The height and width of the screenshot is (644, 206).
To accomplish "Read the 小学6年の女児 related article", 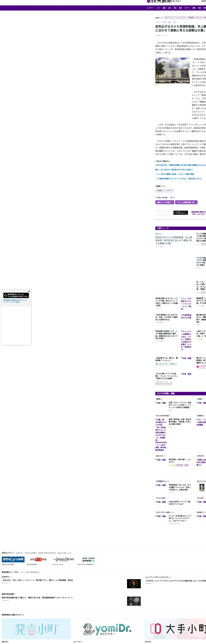I will (x=180, y=165).
